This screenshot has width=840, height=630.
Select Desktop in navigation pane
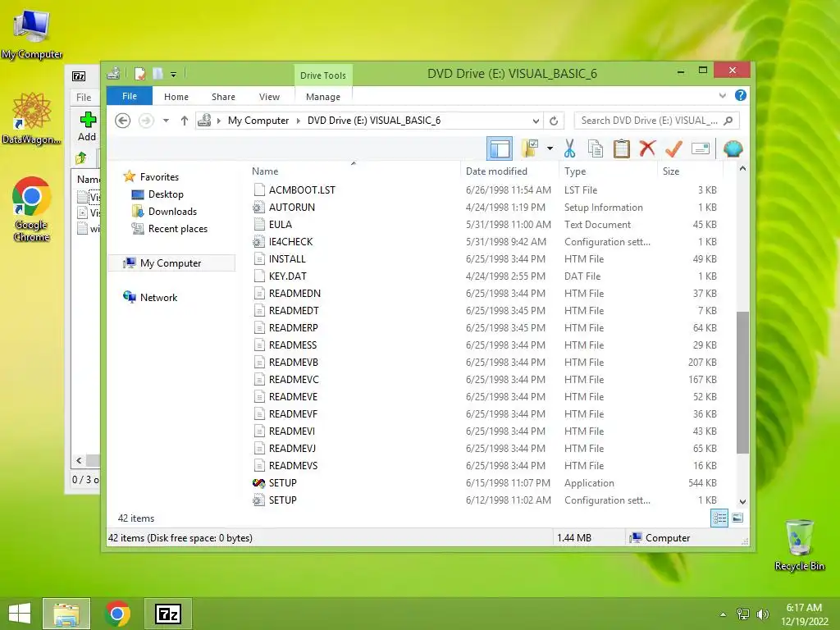coord(166,194)
